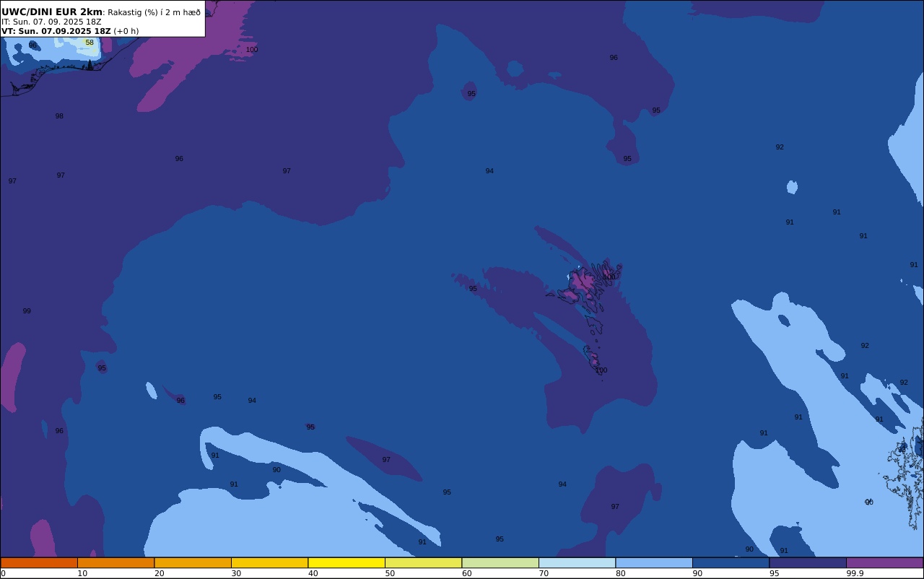
Task: Click the "60" legend tick label
Action: pos(466,573)
